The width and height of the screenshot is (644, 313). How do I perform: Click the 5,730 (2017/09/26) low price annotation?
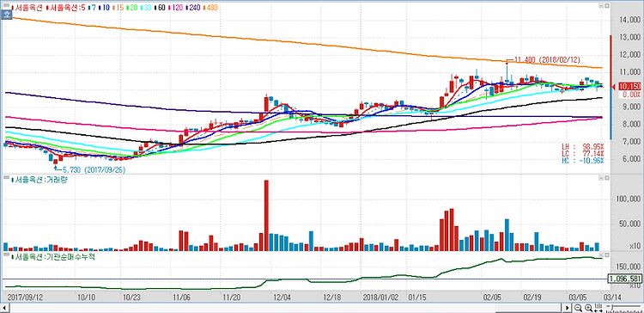94,169
